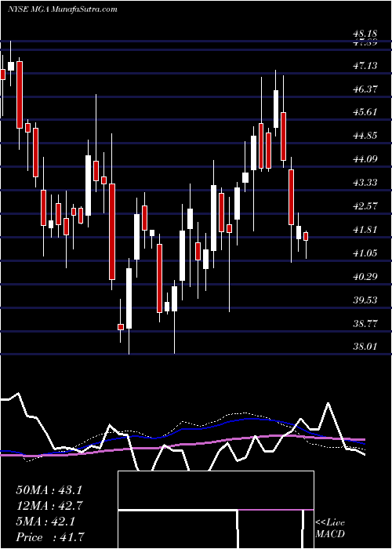Click the 48.18 price axis label

[365, 34]
